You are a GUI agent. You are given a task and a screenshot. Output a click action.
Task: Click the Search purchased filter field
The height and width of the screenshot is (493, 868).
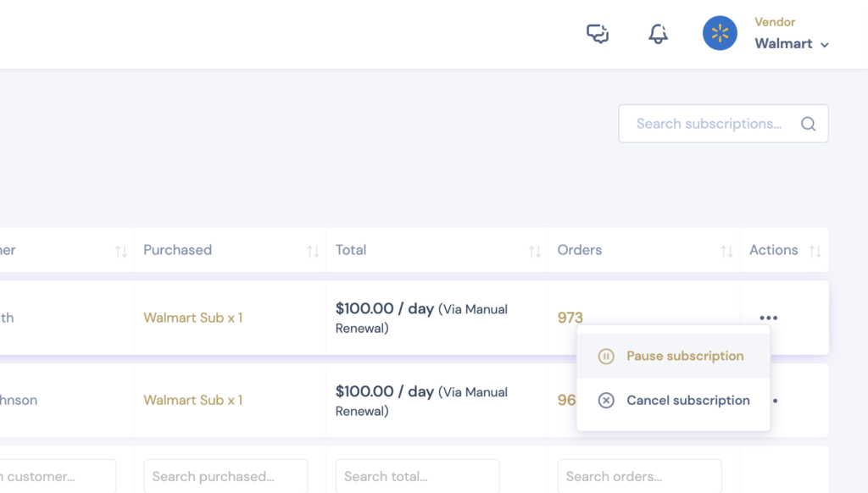(x=225, y=476)
